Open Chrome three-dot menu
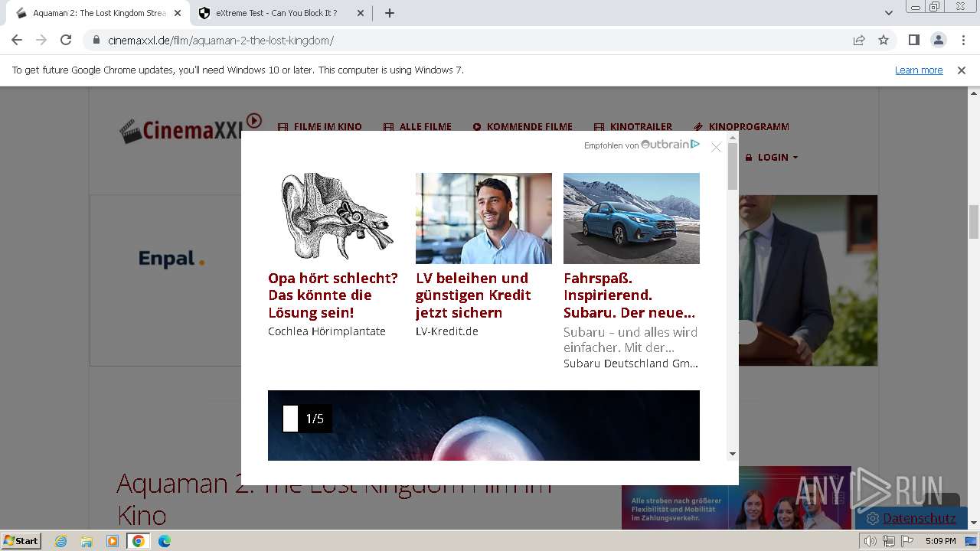This screenshot has width=980, height=551. click(x=963, y=41)
